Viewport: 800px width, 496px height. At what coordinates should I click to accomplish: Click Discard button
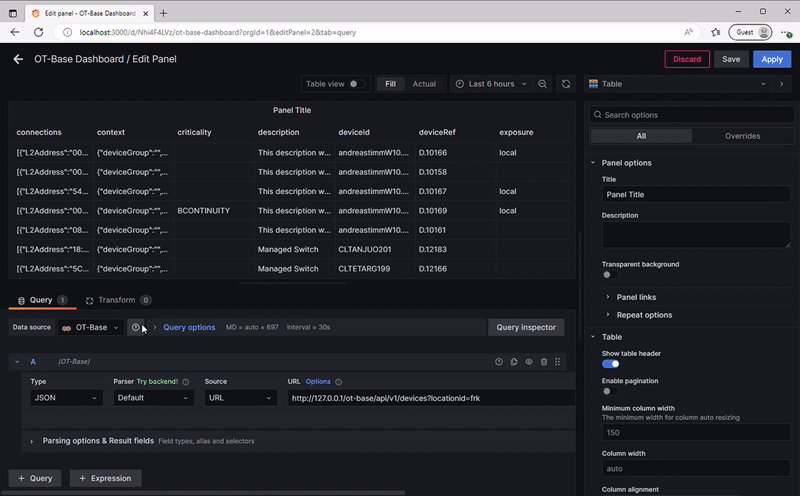tap(687, 59)
